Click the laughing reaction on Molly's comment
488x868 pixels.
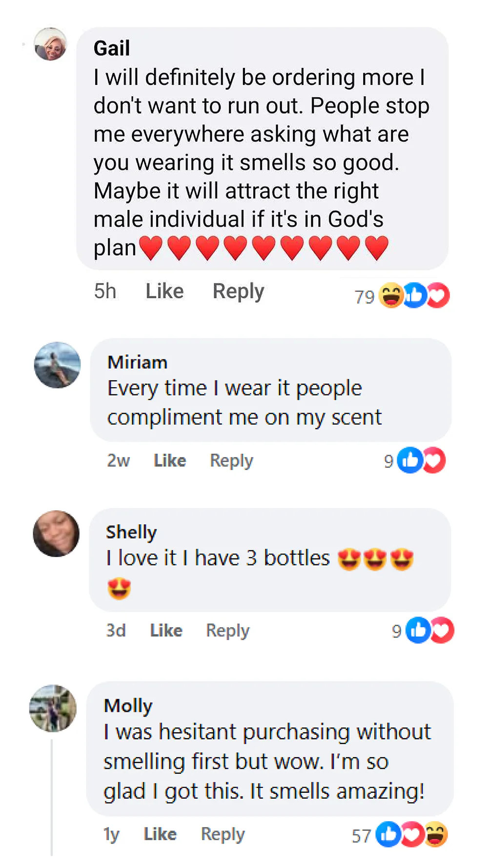click(436, 834)
